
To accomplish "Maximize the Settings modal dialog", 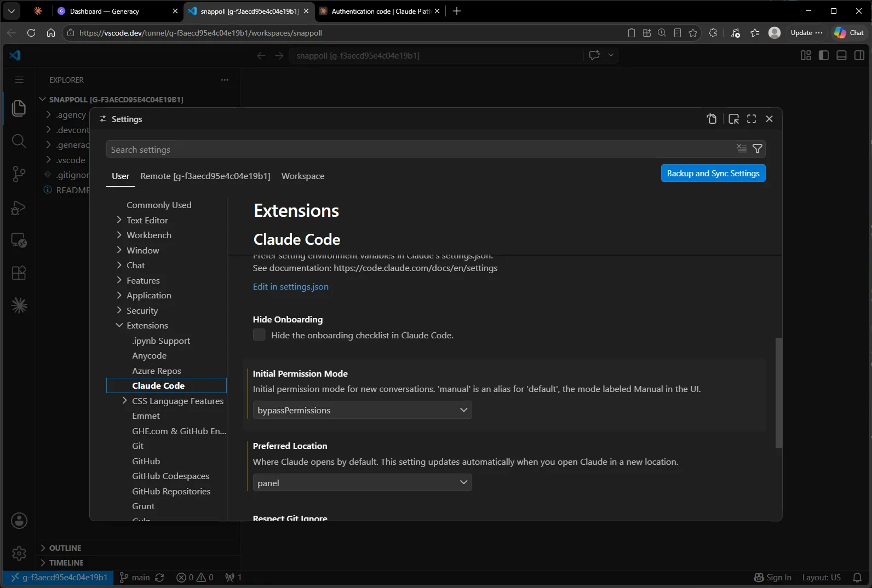I will [x=751, y=119].
